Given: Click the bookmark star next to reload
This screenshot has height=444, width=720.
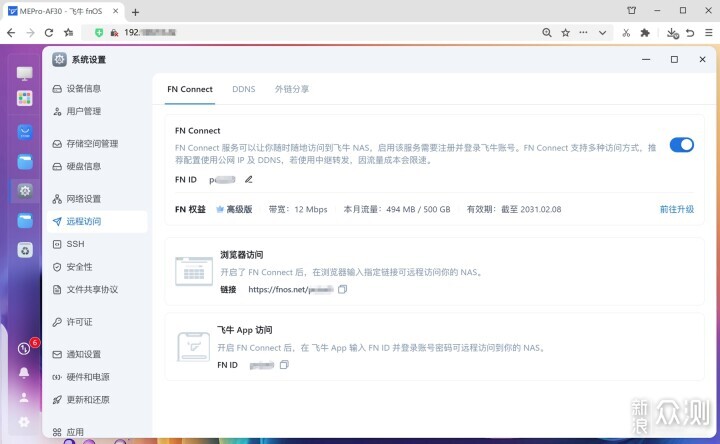Looking at the screenshot, I should (x=68, y=33).
